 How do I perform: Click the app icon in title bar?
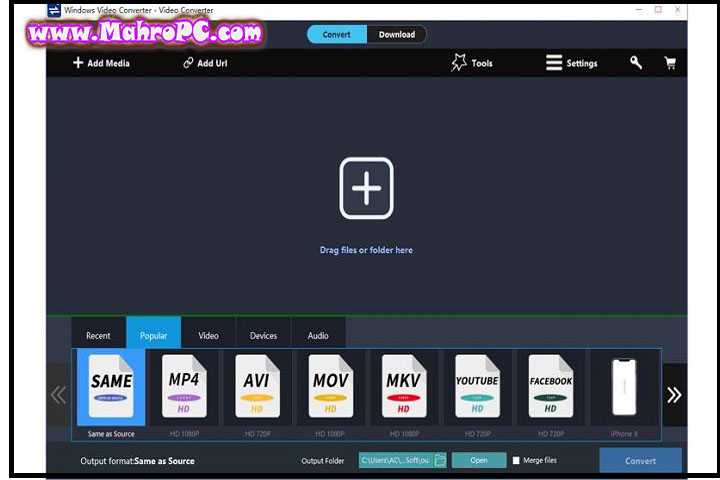54,10
